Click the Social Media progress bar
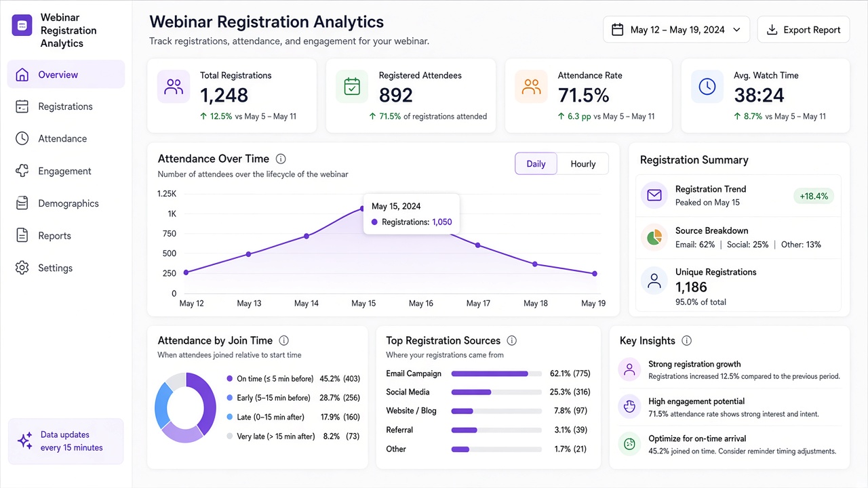 click(496, 392)
